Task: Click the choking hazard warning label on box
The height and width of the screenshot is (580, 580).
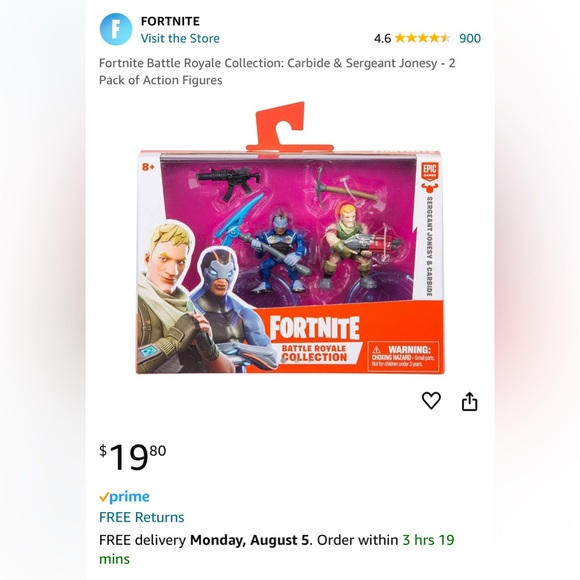Action: [403, 357]
